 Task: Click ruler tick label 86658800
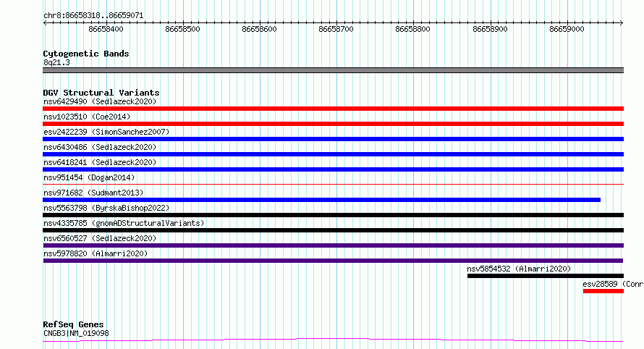click(412, 29)
